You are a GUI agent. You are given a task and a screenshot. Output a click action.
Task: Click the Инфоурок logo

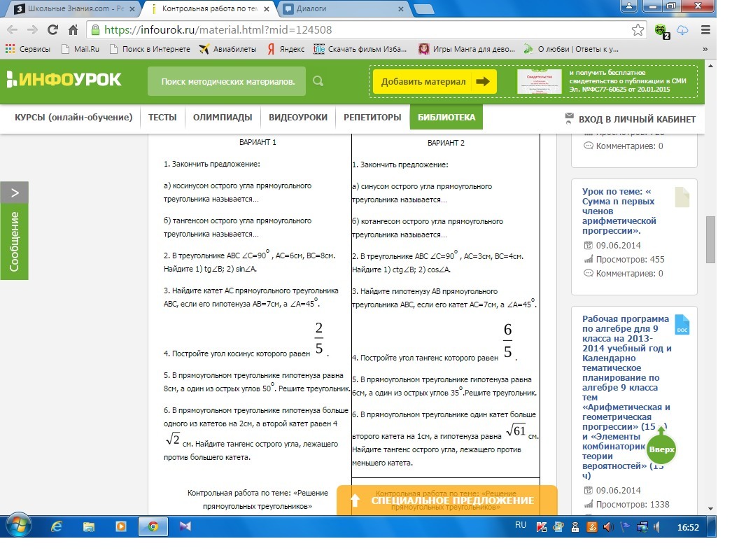point(64,79)
